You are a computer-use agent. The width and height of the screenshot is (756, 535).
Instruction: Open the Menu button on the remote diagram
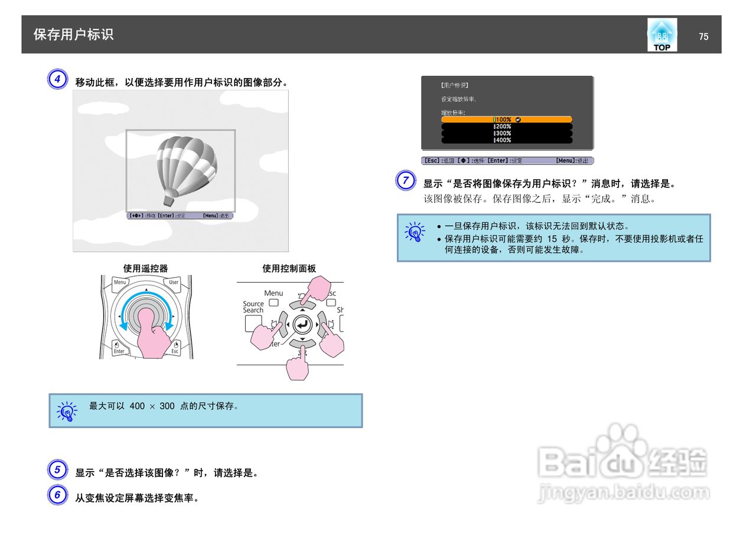tap(120, 282)
